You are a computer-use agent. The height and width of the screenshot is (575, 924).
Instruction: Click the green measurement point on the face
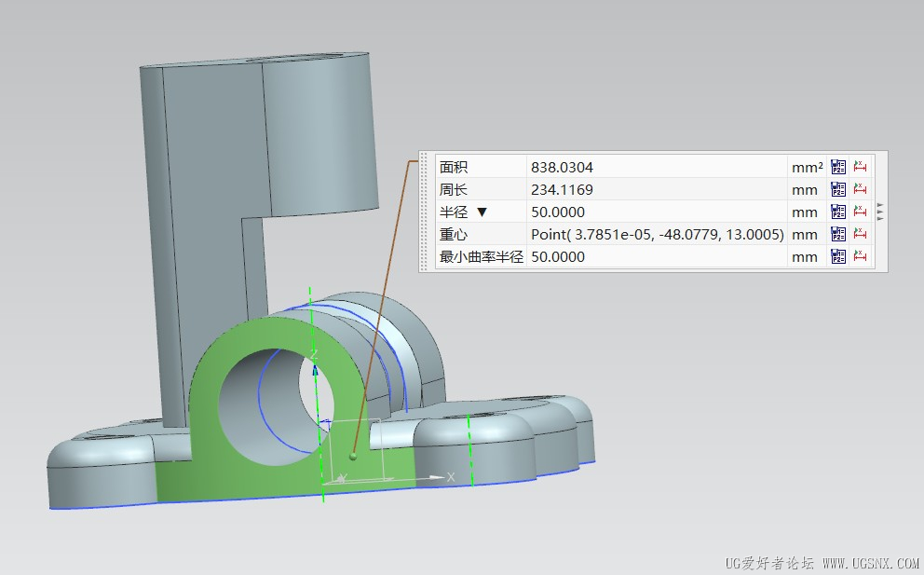353,456
